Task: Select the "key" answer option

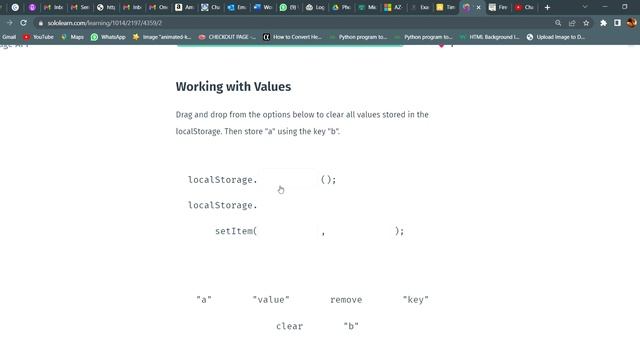Action: 416,300
